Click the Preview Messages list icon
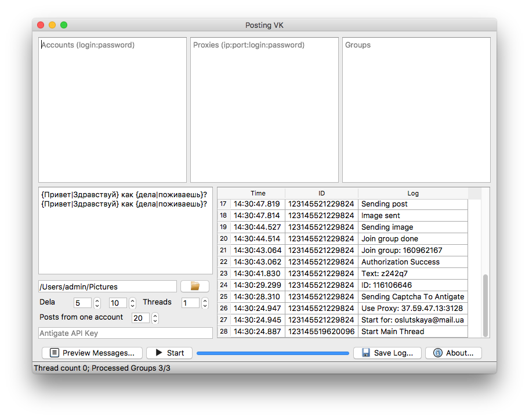The width and height of the screenshot is (529, 420). point(54,353)
